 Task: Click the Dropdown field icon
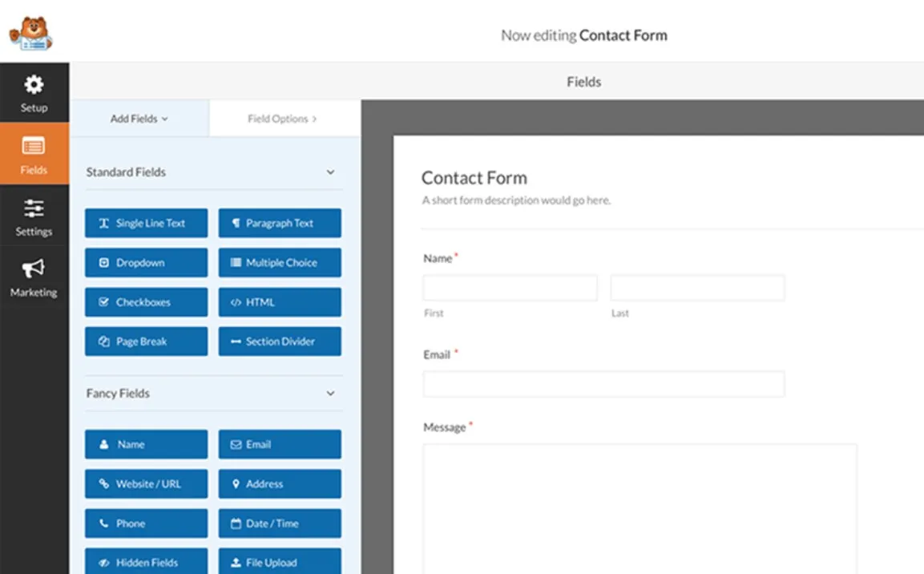(103, 262)
